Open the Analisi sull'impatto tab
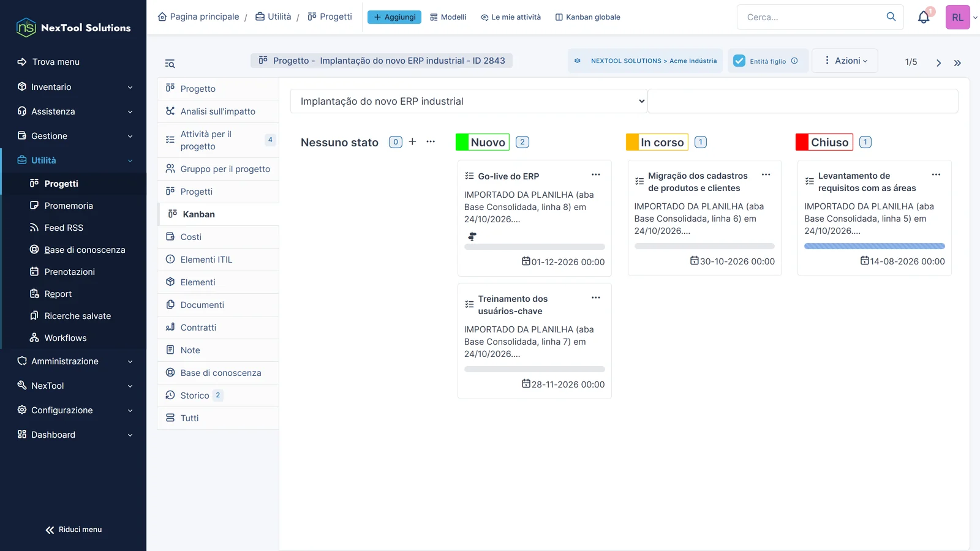The width and height of the screenshot is (980, 551). tap(218, 111)
